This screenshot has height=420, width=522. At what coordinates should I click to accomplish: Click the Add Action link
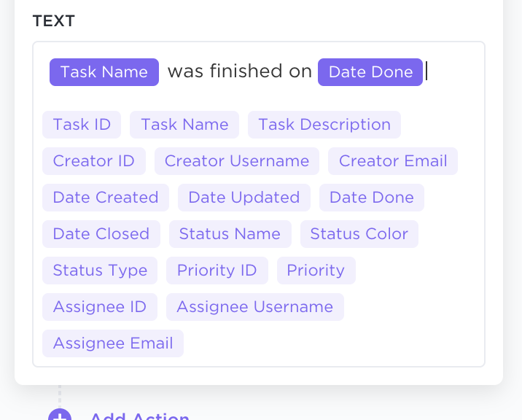(139, 416)
